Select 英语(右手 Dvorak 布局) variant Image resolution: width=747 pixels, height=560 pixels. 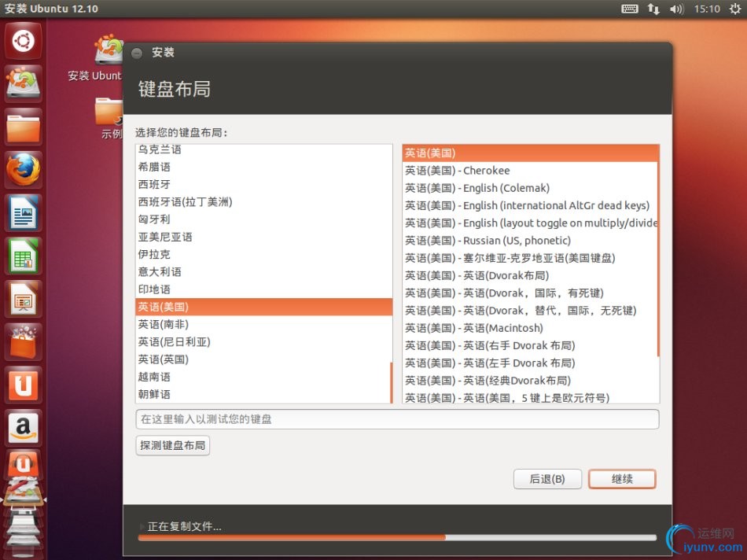coord(530,345)
